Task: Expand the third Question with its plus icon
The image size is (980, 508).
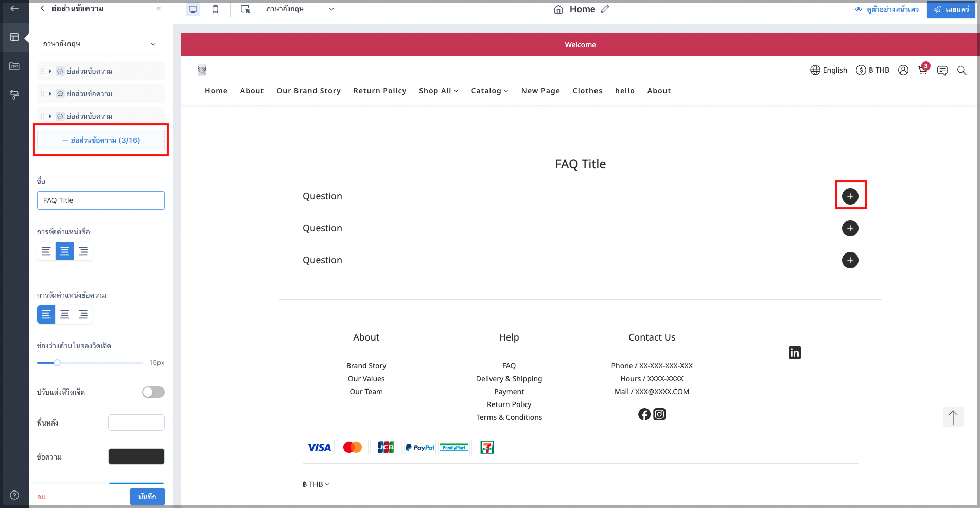Action: coord(850,260)
